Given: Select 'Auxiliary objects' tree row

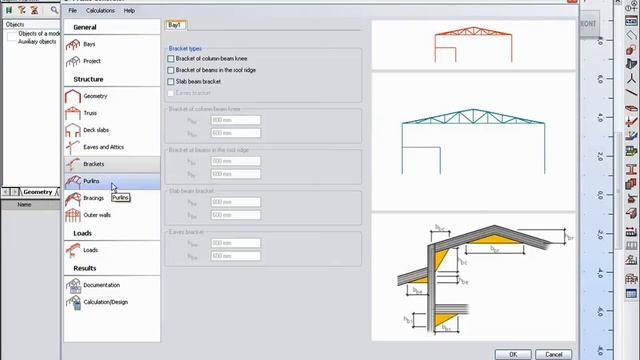Looking at the screenshot, I should click(37, 42).
